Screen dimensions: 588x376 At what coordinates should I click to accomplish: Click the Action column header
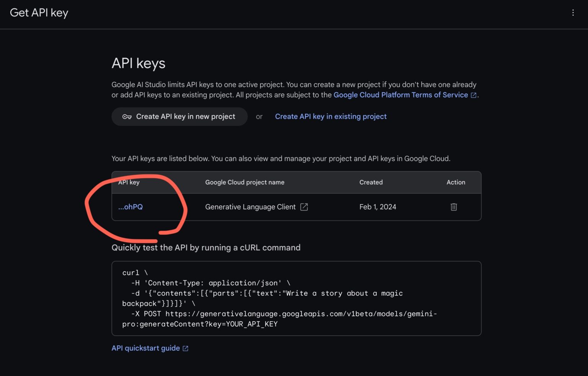pyautogui.click(x=456, y=182)
